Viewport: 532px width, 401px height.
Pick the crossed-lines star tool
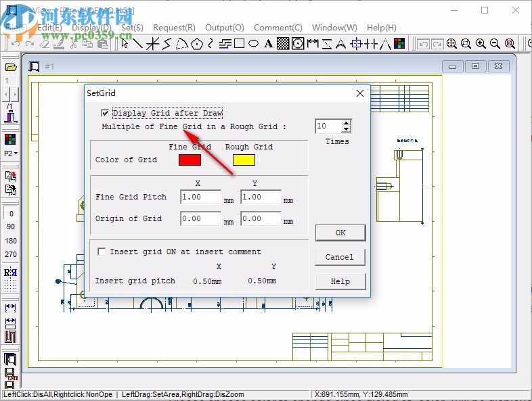[x=152, y=43]
